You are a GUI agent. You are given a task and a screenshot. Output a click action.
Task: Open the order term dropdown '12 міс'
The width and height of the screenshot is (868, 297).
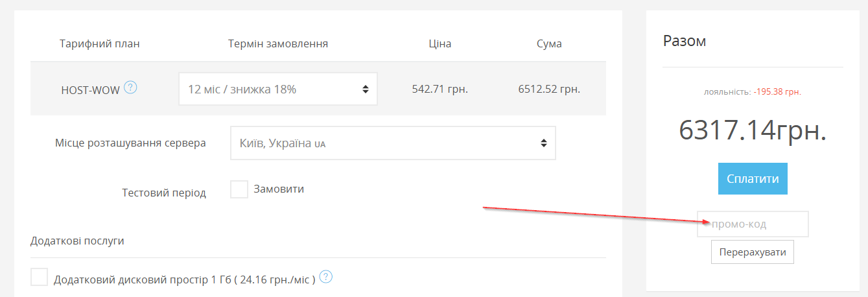277,89
